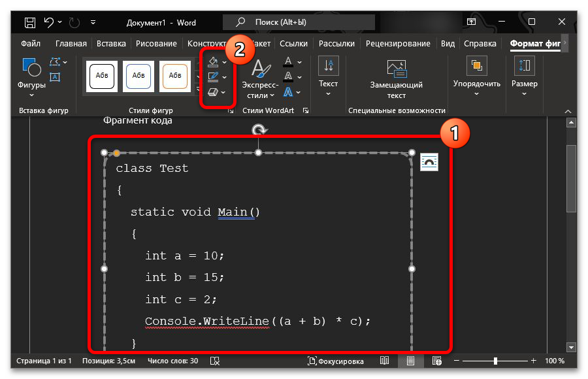588x379 pixels.
Task: Click into the Поиск search field
Action: click(299, 22)
